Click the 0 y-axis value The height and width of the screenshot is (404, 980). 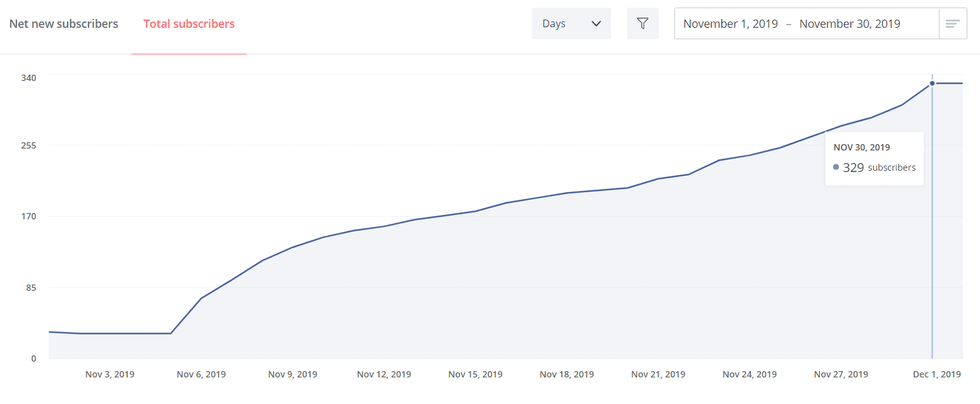pos(34,358)
